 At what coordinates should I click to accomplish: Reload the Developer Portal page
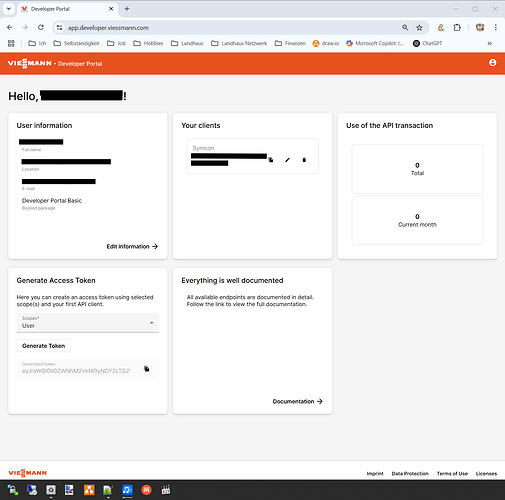[x=41, y=27]
